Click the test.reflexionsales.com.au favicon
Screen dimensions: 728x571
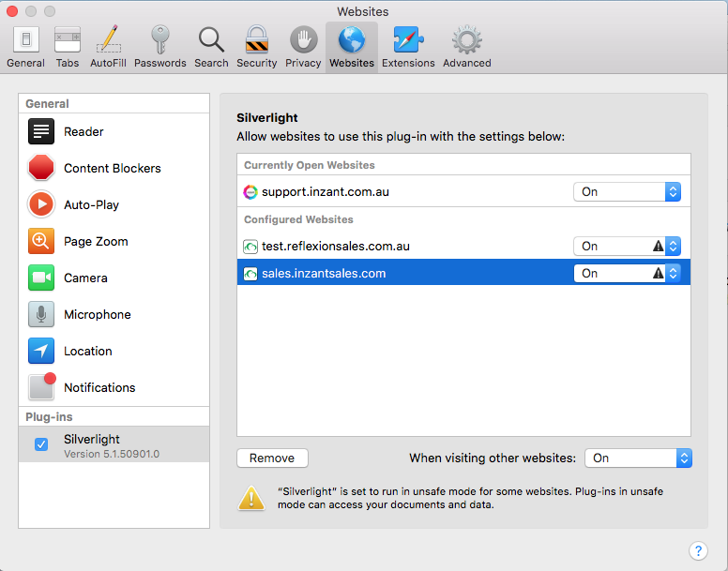coord(250,247)
